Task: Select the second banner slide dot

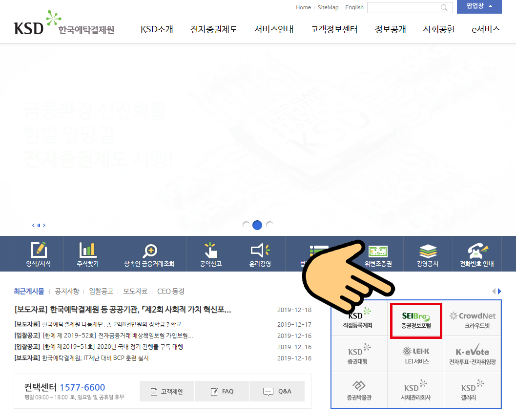Action: point(257,225)
